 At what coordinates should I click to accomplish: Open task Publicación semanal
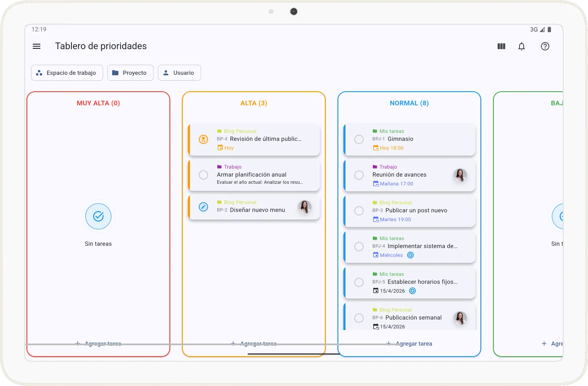[410, 316]
